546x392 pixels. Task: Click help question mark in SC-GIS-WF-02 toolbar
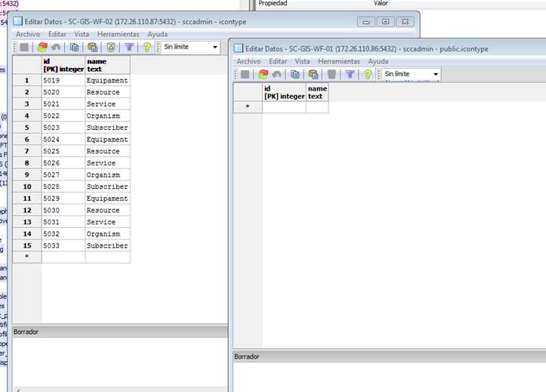tap(147, 47)
